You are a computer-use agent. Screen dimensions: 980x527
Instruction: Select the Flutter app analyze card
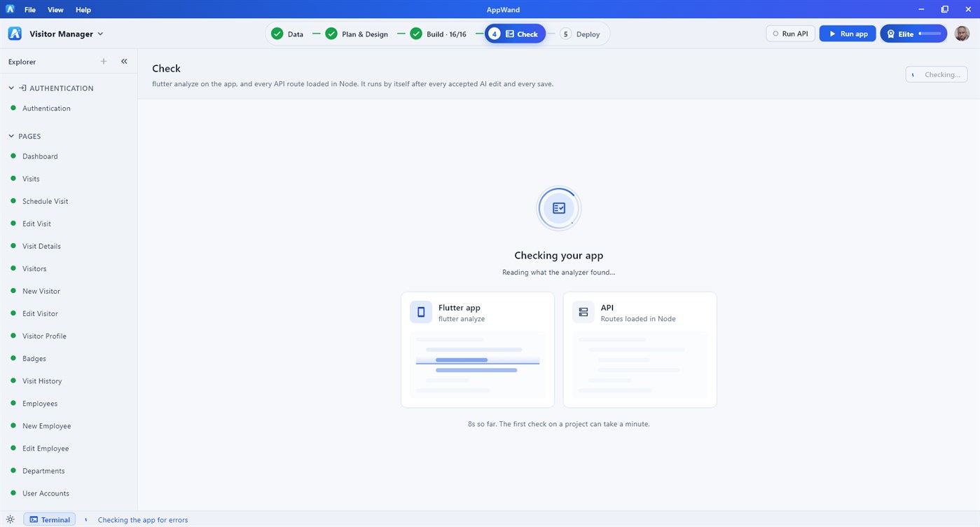click(478, 350)
